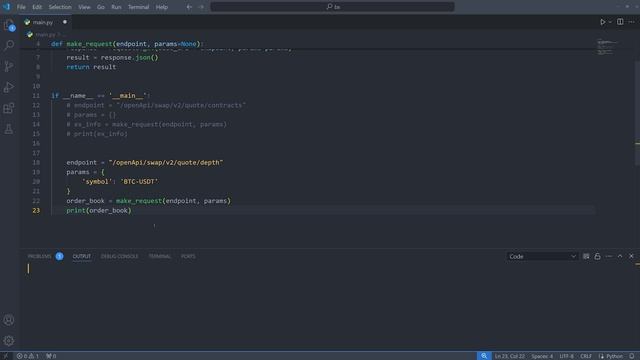Open errors and warnings status indicator
Screen dimensions: 640x360
click(x=28, y=356)
